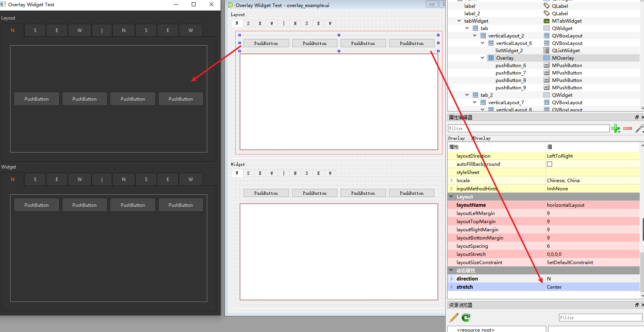Click the first PushButton in the dark Layout preview
The height and width of the screenshot is (332, 644).
click(37, 99)
